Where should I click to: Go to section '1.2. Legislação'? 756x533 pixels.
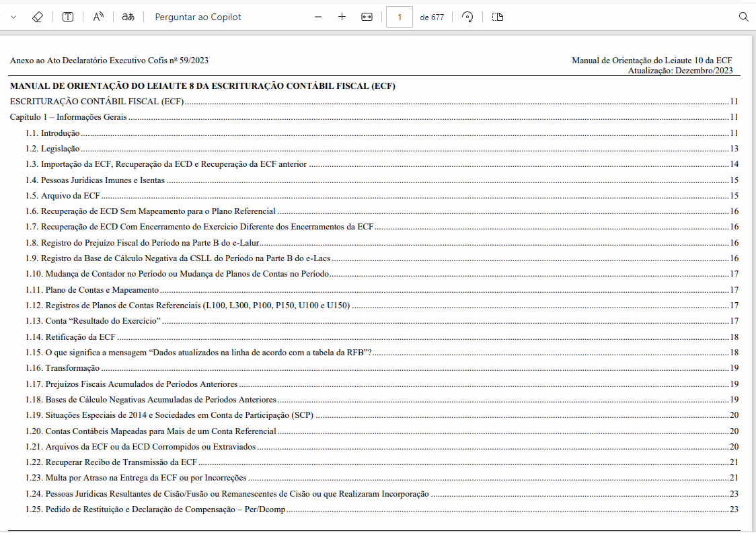(x=382, y=149)
